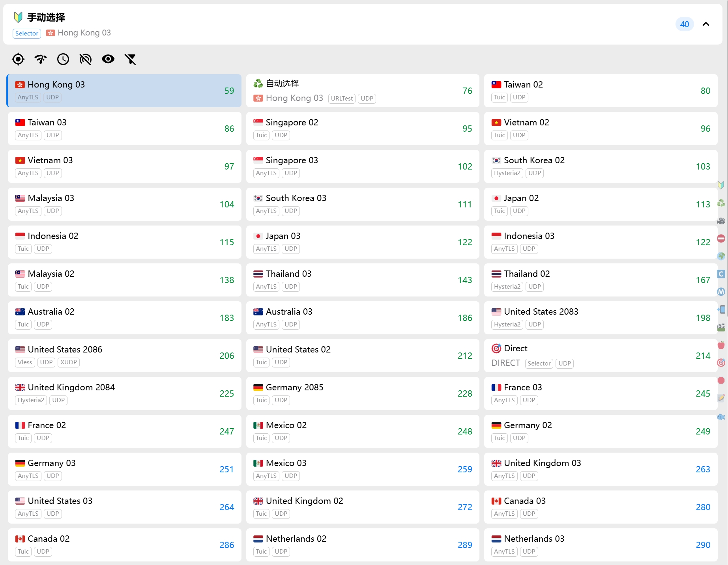Collapse the 手动选择 group with chevron

click(x=706, y=24)
